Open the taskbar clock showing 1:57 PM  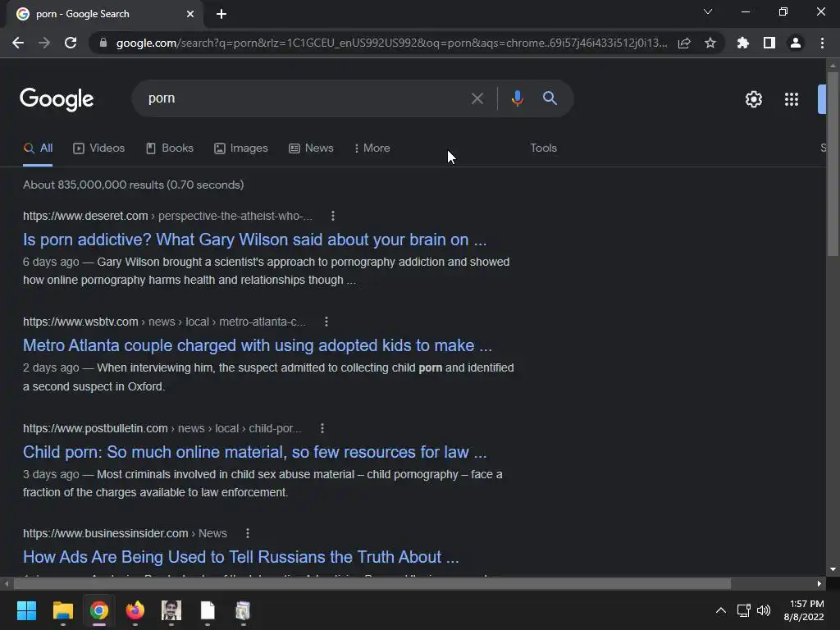point(804,610)
